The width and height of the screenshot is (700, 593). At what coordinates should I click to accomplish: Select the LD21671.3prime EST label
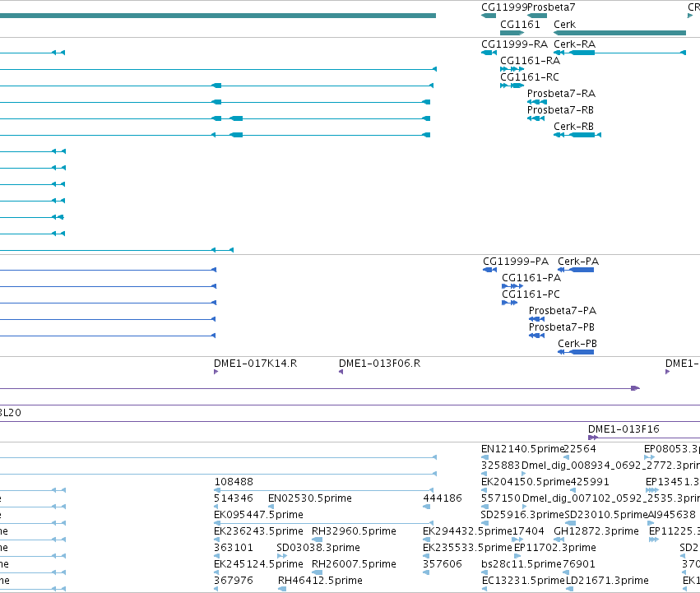point(607,581)
